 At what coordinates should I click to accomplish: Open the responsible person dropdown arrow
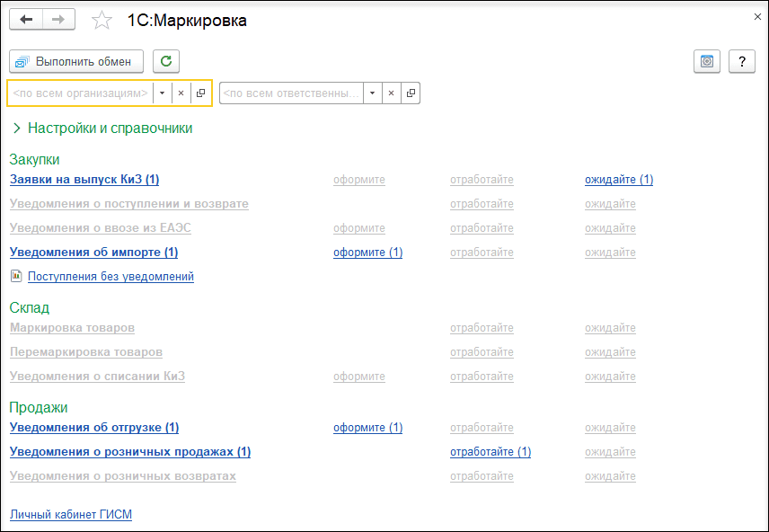point(373,93)
